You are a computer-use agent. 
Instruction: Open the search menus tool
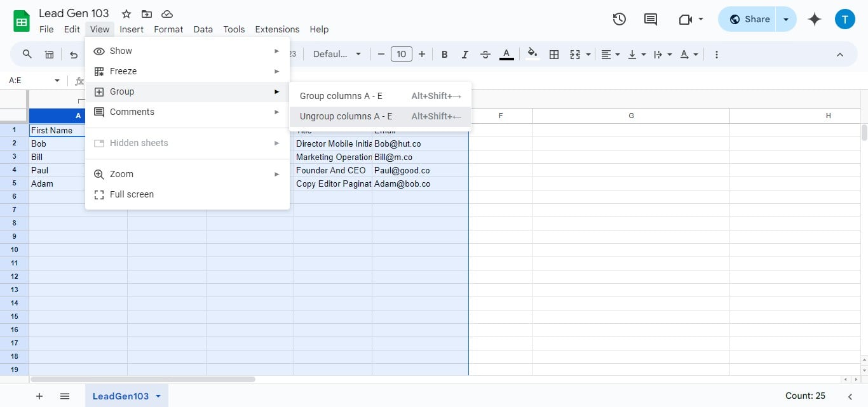click(x=27, y=54)
